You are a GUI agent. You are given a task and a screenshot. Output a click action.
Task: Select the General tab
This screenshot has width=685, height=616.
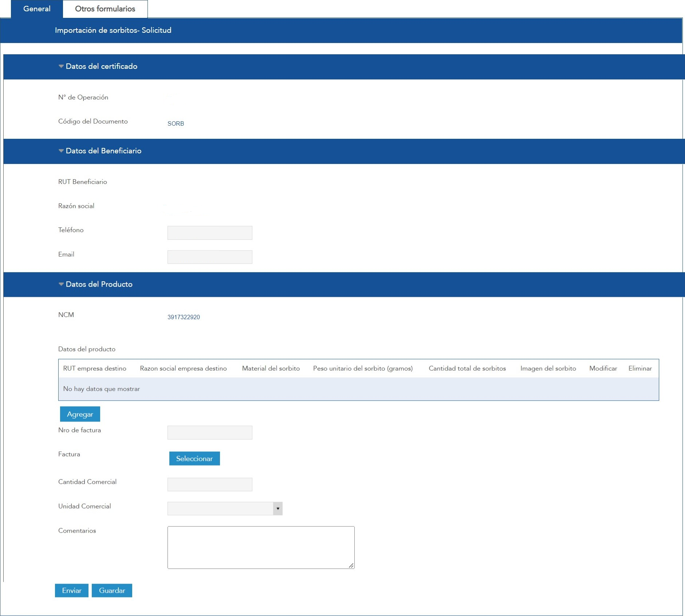click(x=37, y=9)
